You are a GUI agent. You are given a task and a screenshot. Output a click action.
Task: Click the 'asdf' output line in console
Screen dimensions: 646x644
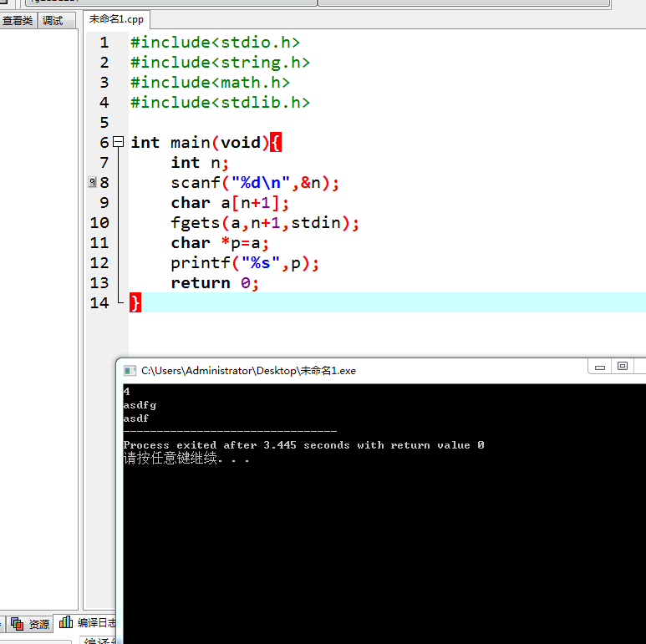point(136,418)
